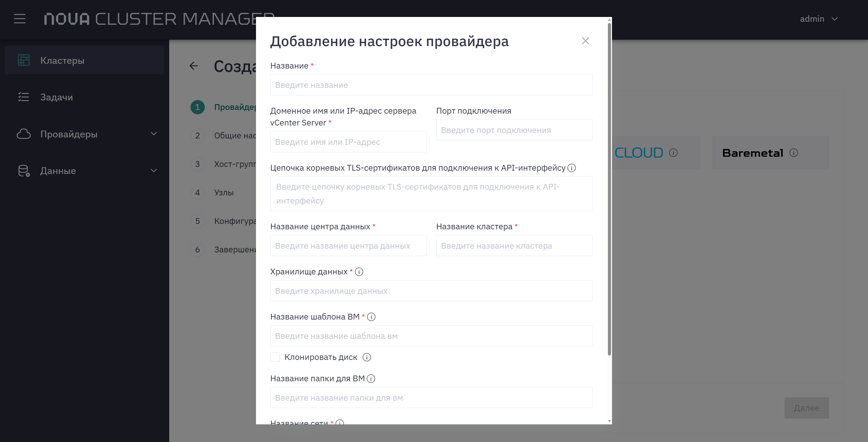Viewport: 868px width, 442px height.
Task: Show info for Название шаблона ВМ
Action: [371, 317]
